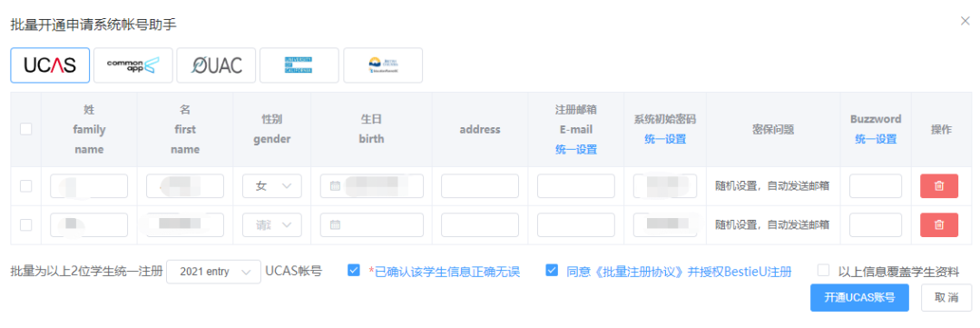The height and width of the screenshot is (328, 980).
Task: Focus first row Buzzword field
Action: click(x=876, y=186)
